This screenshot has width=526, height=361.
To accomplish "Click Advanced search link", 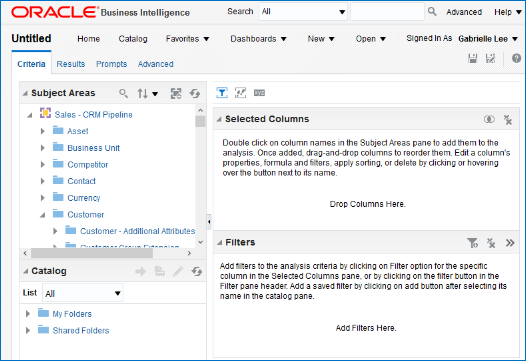I will tap(464, 12).
